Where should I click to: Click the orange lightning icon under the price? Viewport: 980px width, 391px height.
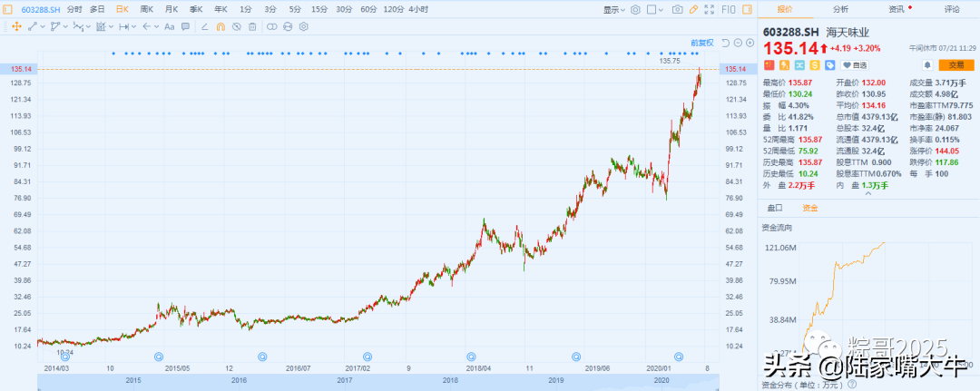tap(784, 65)
